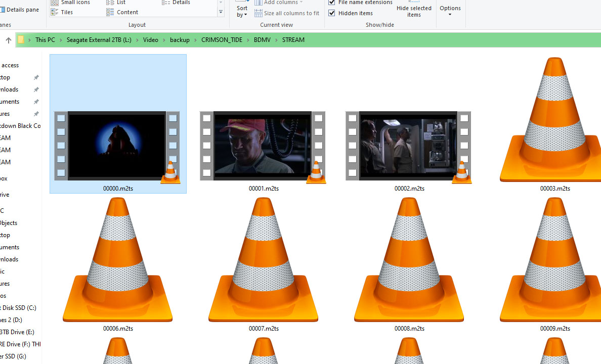Click the 00002.m2ts file name label
The width and height of the screenshot is (601, 364).
pyautogui.click(x=409, y=189)
